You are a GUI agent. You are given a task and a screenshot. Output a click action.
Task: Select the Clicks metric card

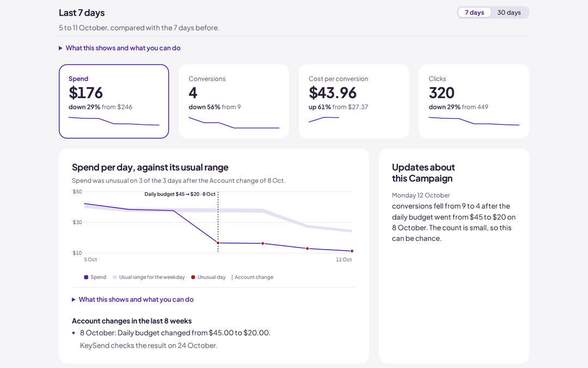[x=474, y=101]
